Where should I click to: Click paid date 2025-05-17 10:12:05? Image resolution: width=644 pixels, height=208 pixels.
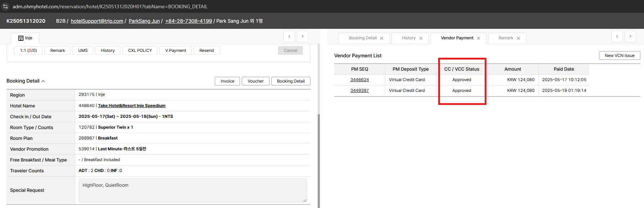[564, 80]
